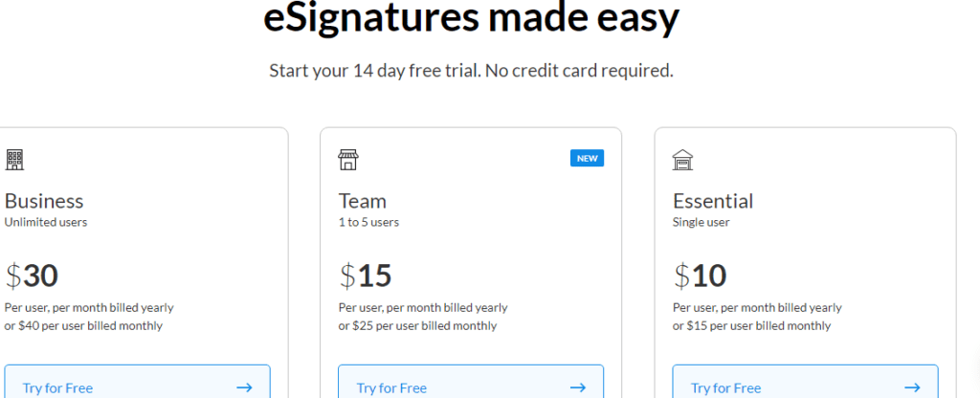Click the 14 day free trial subtitle

point(471,70)
